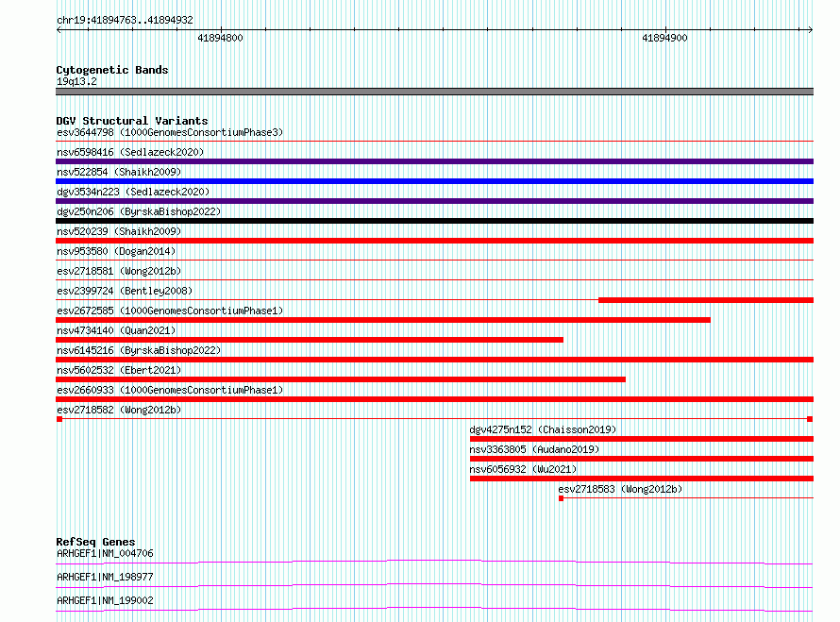Viewport: 840px width, 622px height.
Task: Select esv2718581 (Wong2012b) variant label
Action: [119, 271]
